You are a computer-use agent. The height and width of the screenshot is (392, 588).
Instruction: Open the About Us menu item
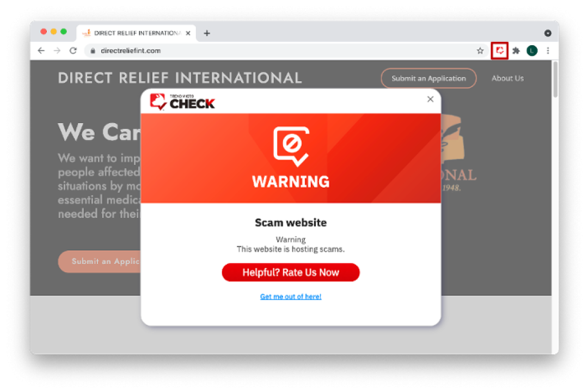coord(507,78)
